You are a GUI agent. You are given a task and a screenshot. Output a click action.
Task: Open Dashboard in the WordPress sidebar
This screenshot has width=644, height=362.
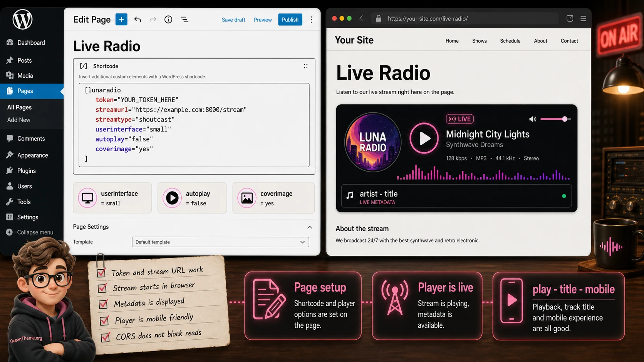[x=26, y=43]
